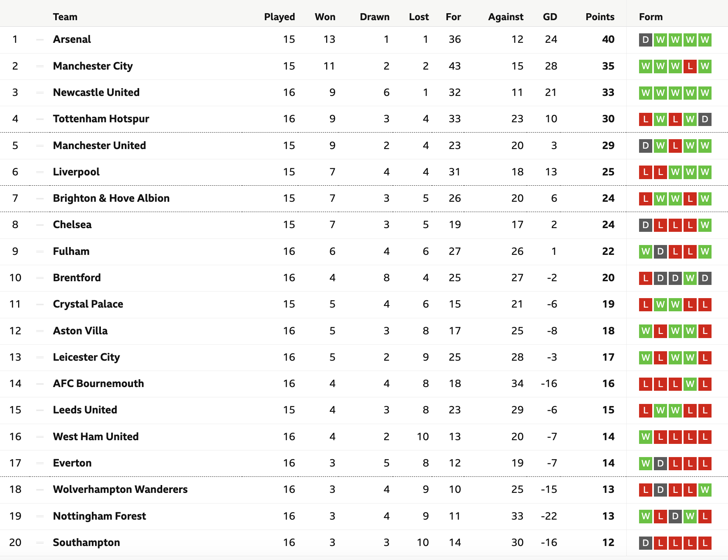Click the first W badge in Everton's form
Screen dimensions: 728x560
tap(645, 464)
